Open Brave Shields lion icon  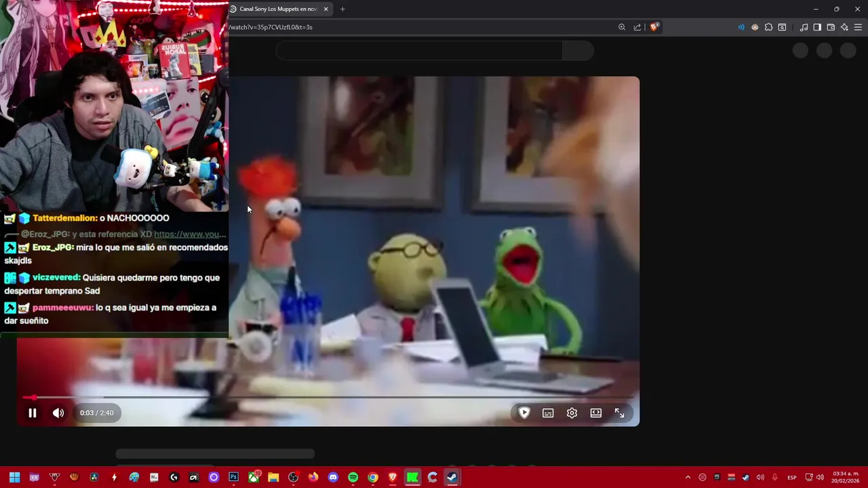point(654,27)
